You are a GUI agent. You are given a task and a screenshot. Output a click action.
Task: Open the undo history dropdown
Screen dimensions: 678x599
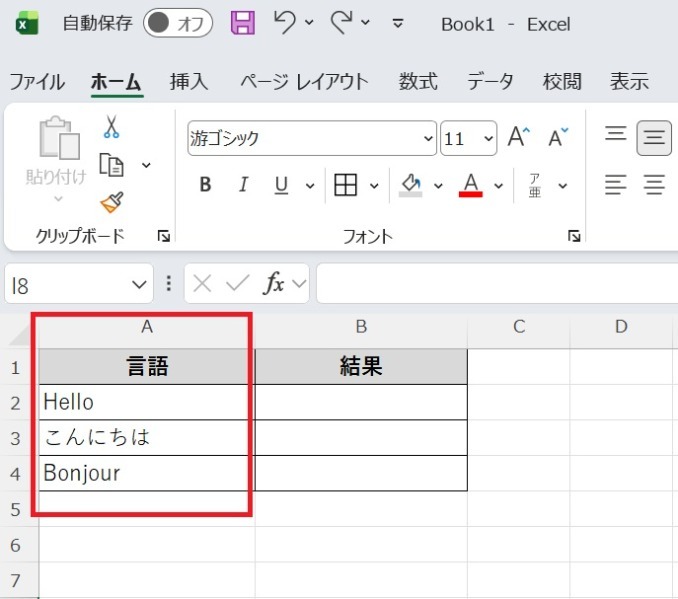coord(309,22)
